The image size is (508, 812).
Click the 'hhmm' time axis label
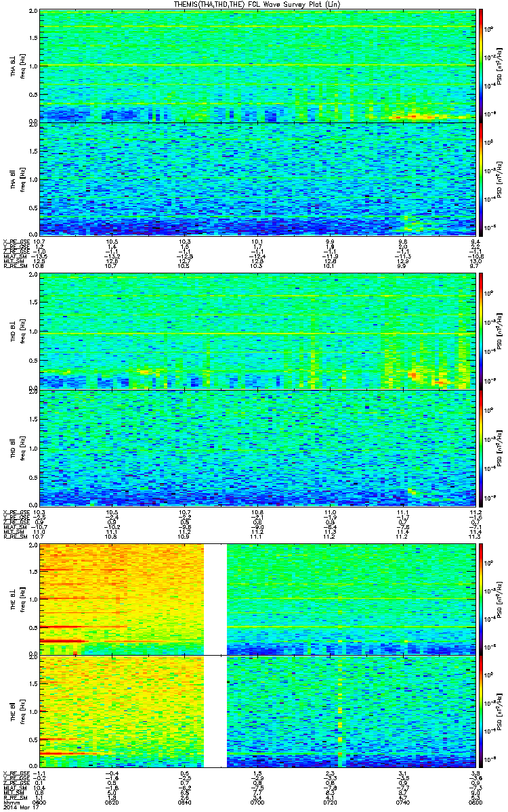(11, 802)
